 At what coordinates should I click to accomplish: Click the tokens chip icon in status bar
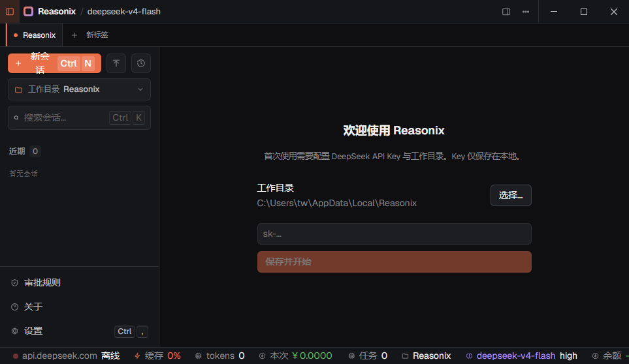click(x=198, y=356)
